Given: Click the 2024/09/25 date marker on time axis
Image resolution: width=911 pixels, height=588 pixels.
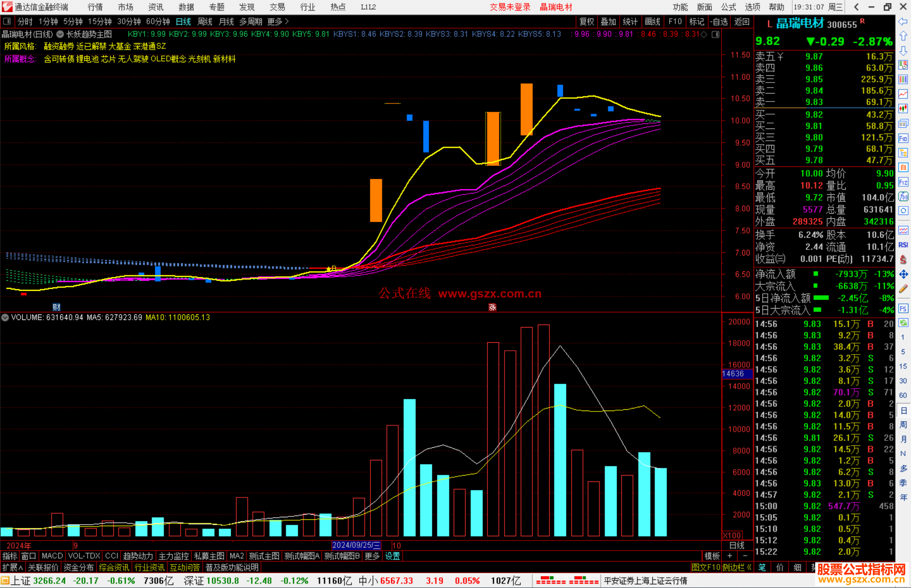Looking at the screenshot, I should click(356, 545).
